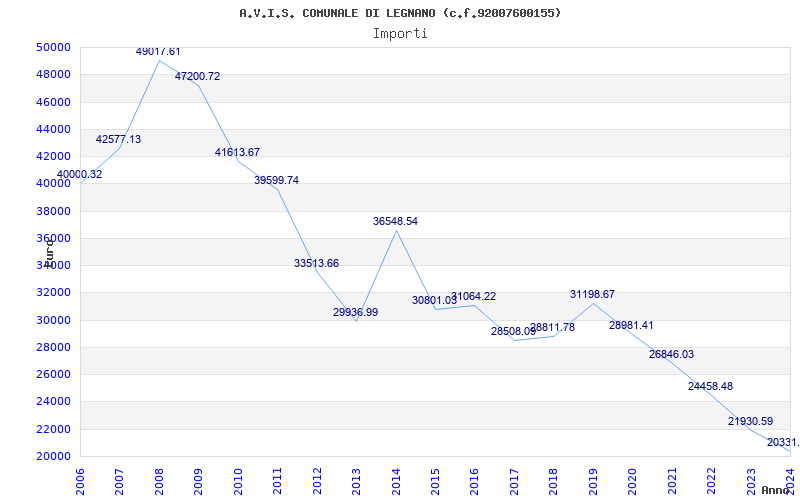Click x-axis year 2017
This screenshot has width=800, height=500.
pyautogui.click(x=514, y=481)
